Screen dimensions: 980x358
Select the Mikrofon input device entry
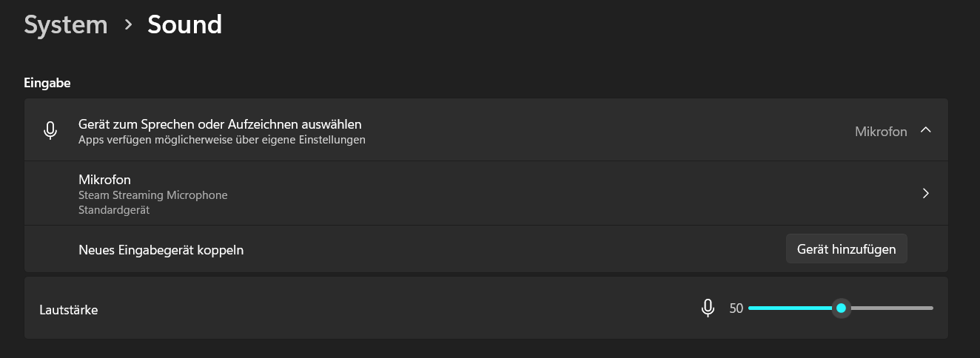pyautogui.click(x=104, y=180)
